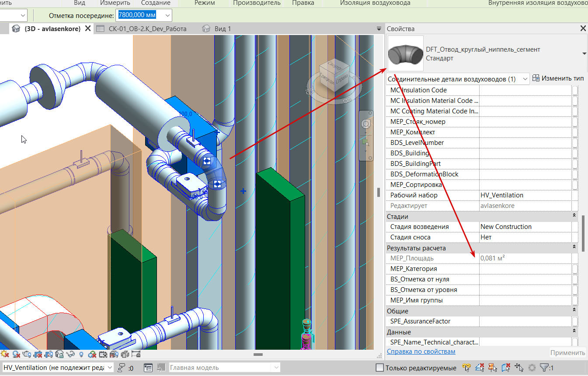
Task: Toggle select pinned elements icon
Action: point(493,368)
